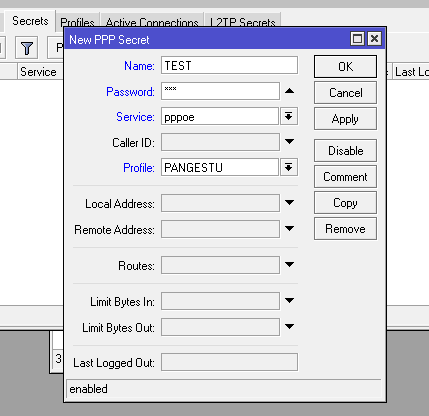Expand the Remote Address field
This screenshot has width=429, height=416.
(289, 229)
